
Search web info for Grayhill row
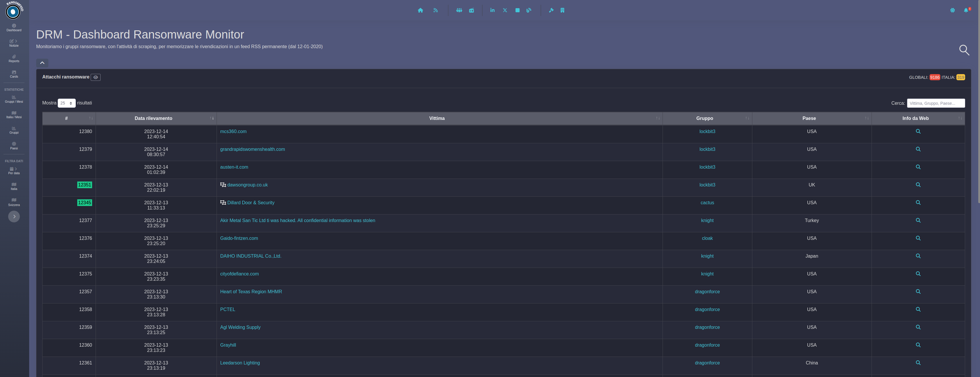click(918, 345)
